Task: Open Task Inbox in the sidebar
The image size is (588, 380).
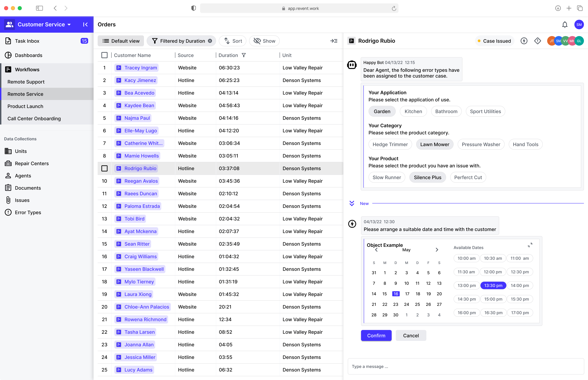Action: click(x=27, y=41)
